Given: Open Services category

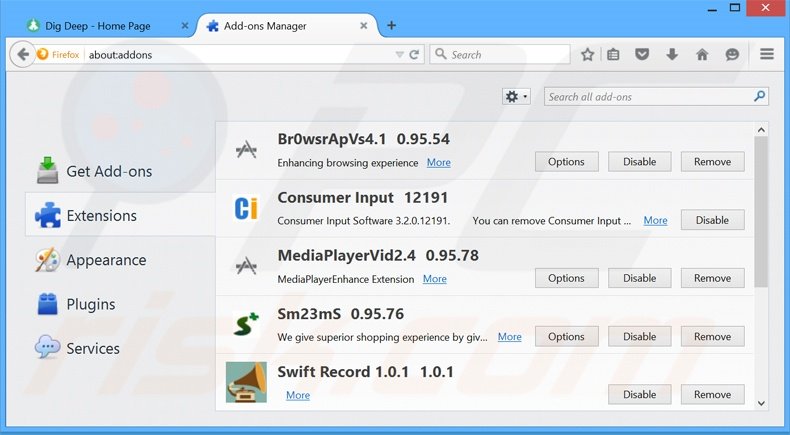Looking at the screenshot, I should (120, 348).
